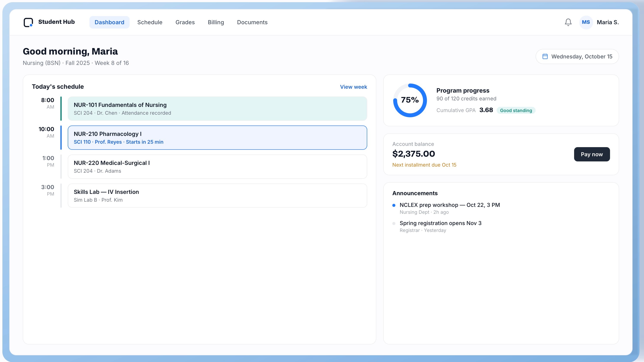Click the Account balance label
This screenshot has width=644, height=362.
pos(413,144)
